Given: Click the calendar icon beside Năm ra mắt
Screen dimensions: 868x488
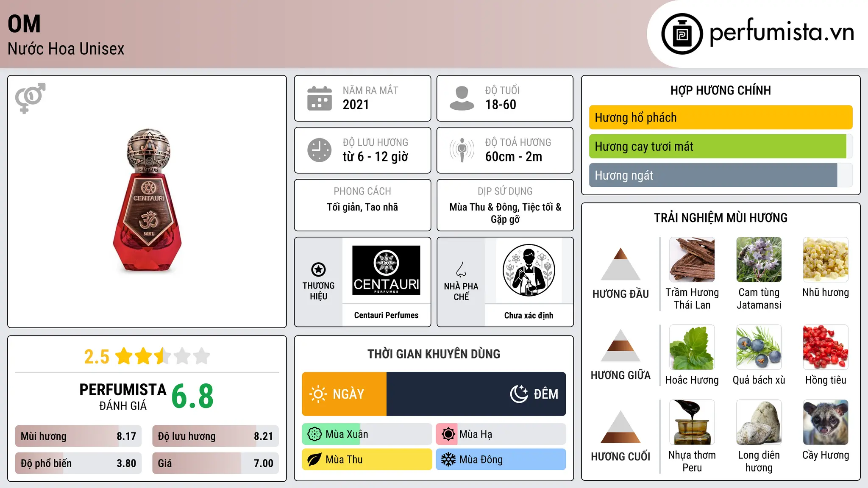Looking at the screenshot, I should click(320, 98).
